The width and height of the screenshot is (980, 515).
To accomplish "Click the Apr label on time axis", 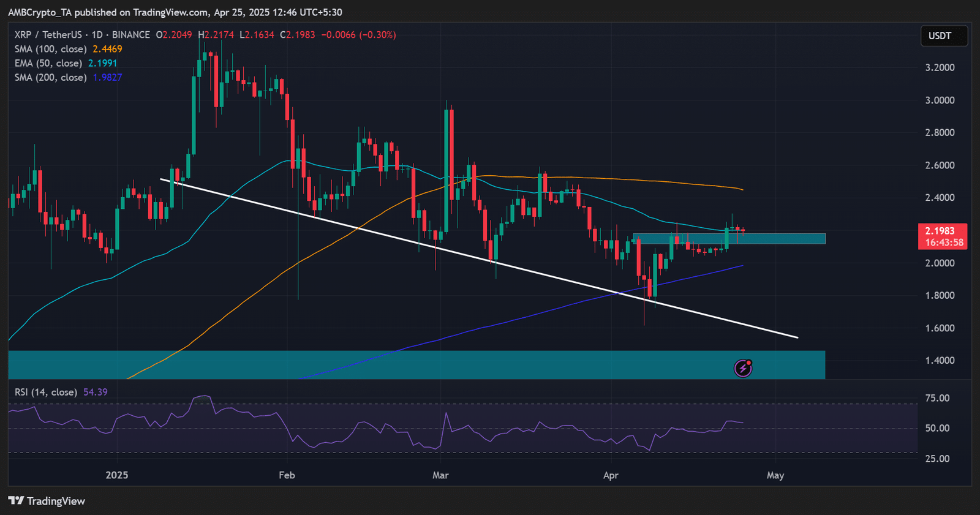I will tap(611, 475).
